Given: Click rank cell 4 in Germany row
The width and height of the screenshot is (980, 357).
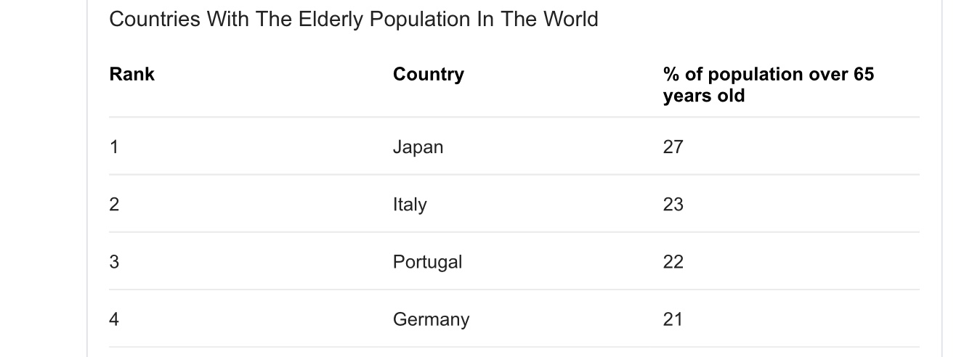Looking at the screenshot, I should coord(114,319).
